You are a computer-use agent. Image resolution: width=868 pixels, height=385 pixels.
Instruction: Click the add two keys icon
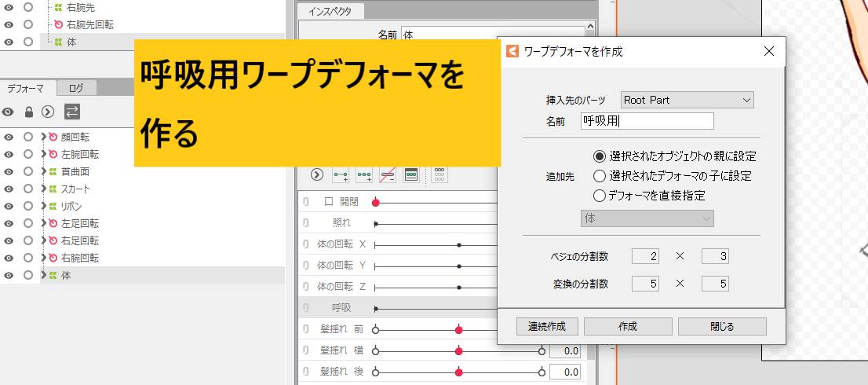tap(341, 174)
